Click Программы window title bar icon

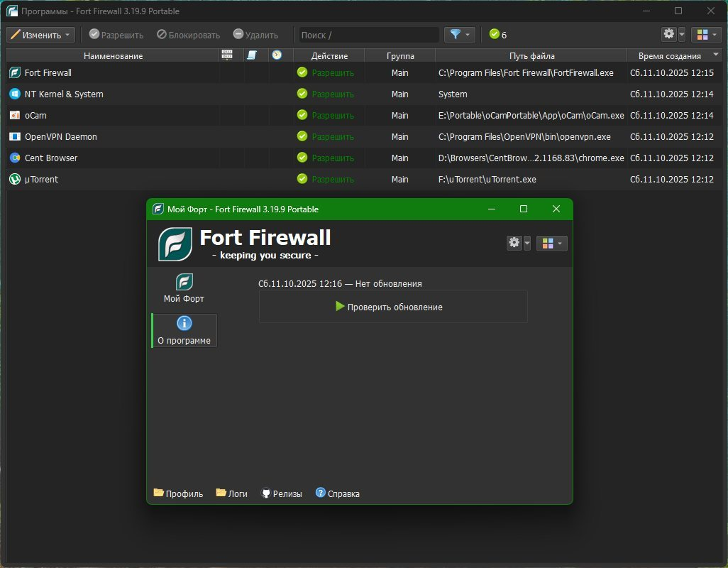click(x=12, y=11)
